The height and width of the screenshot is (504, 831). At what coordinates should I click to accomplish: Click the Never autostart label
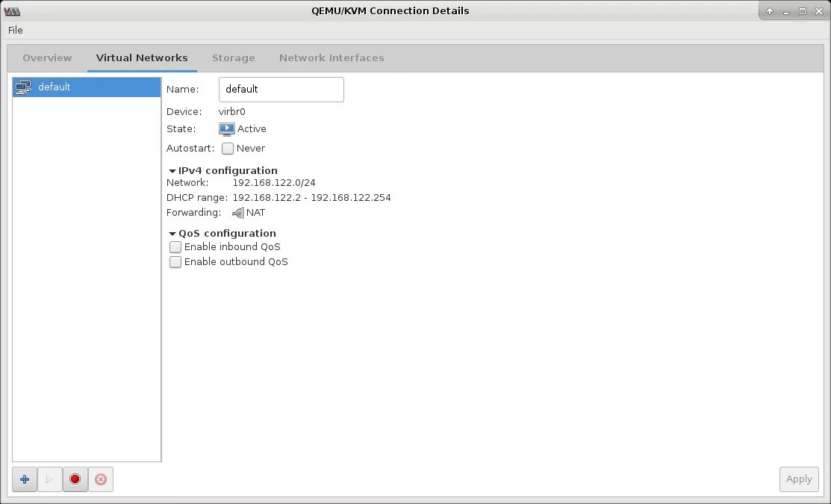pyautogui.click(x=251, y=149)
